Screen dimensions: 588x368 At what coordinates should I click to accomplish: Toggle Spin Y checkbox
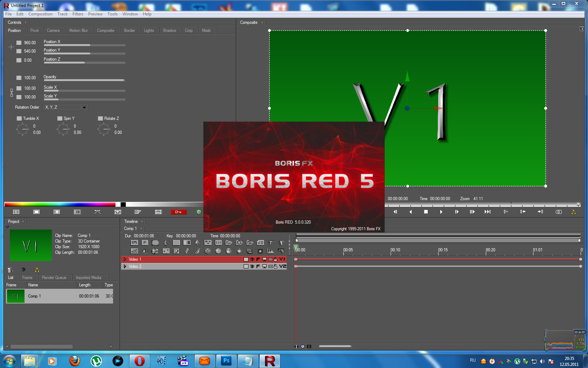pyautogui.click(x=60, y=118)
